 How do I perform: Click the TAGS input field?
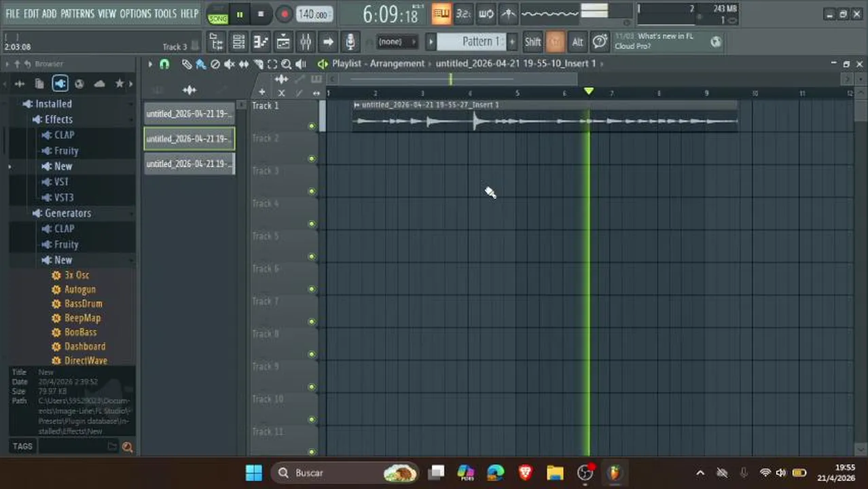[x=77, y=447]
